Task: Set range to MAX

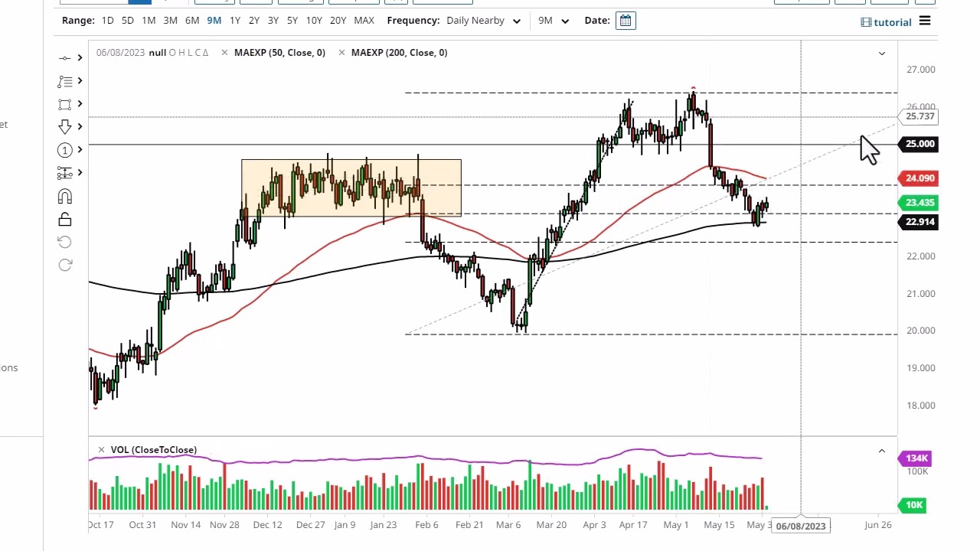Action: (x=364, y=21)
